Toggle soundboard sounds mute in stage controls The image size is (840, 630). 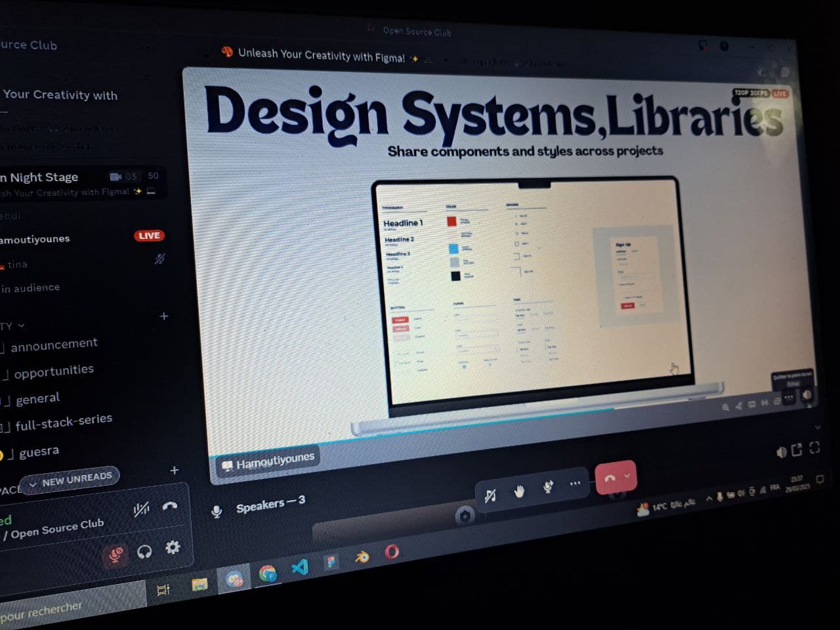(x=490, y=496)
